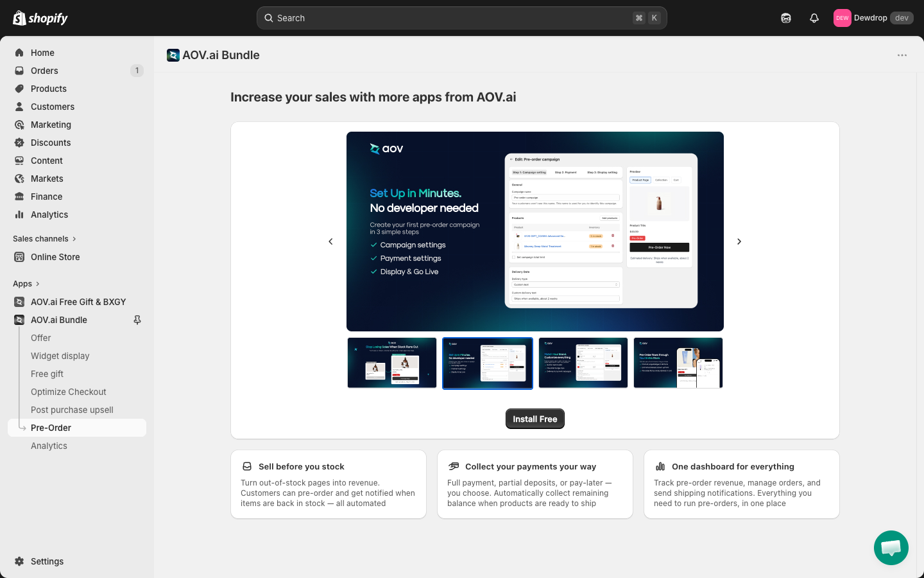Viewport: 924px width, 578px height.
Task: Open the Dewdrop account menu
Action: click(x=873, y=18)
